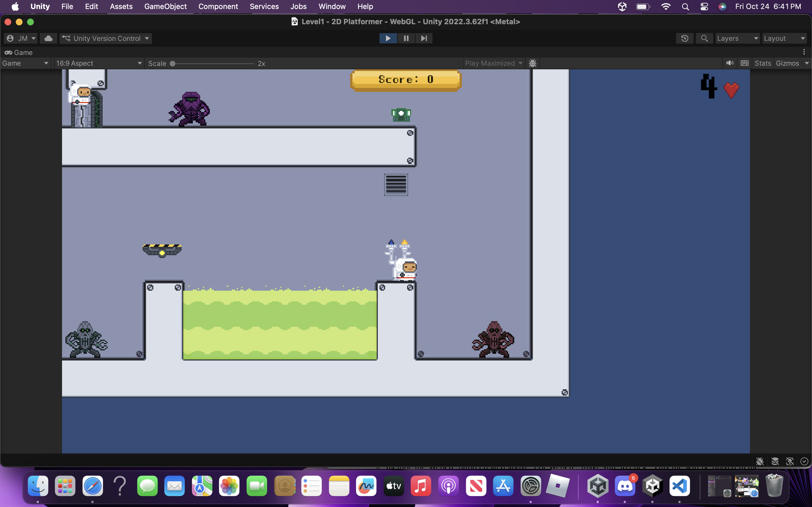
Task: Adjust the Scale slider handle
Action: click(x=173, y=63)
